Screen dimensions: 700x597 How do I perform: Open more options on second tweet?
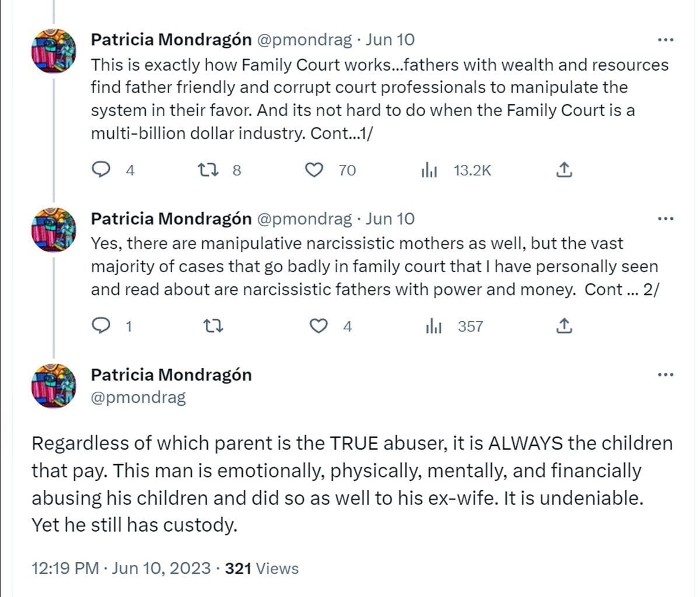click(x=666, y=219)
